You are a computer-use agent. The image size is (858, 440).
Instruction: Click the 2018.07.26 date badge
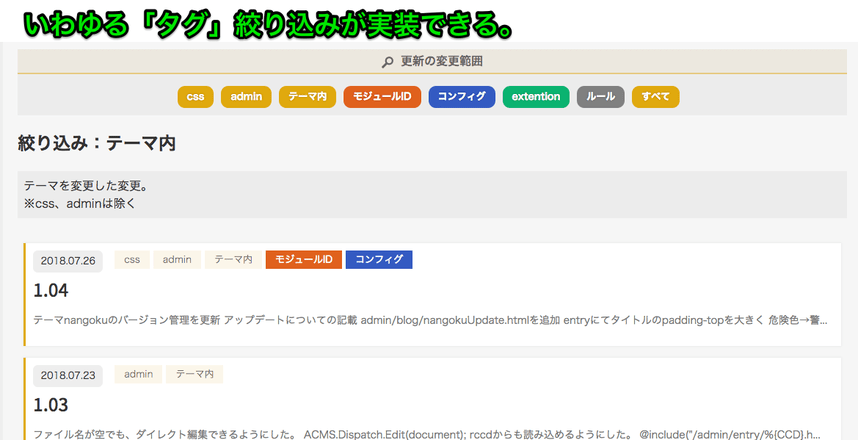[x=69, y=261]
